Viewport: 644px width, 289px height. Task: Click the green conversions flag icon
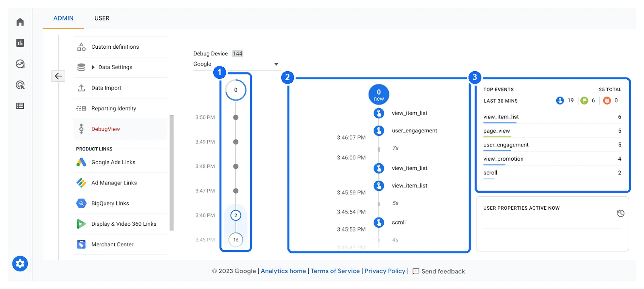pyautogui.click(x=584, y=101)
